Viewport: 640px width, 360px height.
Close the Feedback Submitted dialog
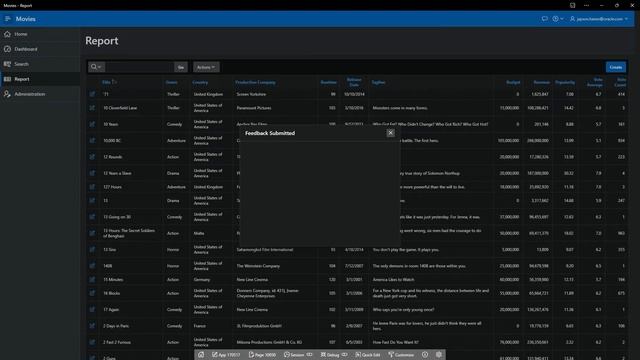click(x=391, y=133)
